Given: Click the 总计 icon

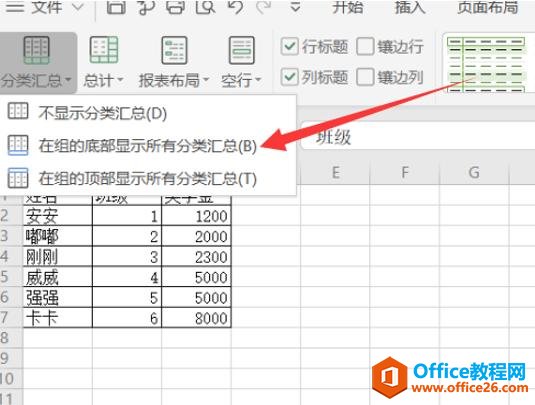Looking at the screenshot, I should [104, 50].
